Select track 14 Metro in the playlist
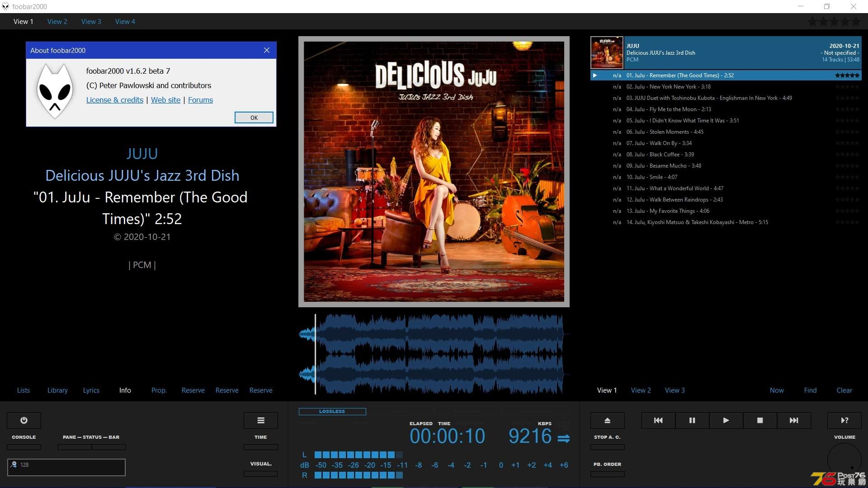 click(726, 222)
